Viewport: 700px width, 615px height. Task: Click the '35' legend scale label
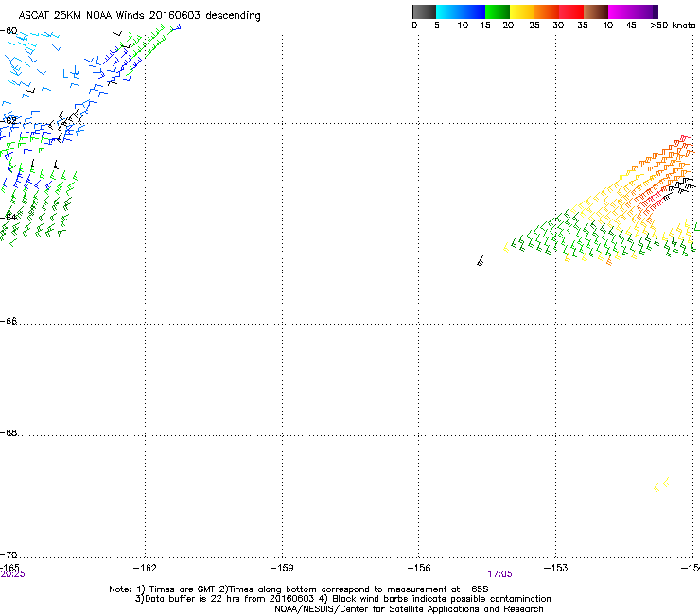[x=583, y=26]
